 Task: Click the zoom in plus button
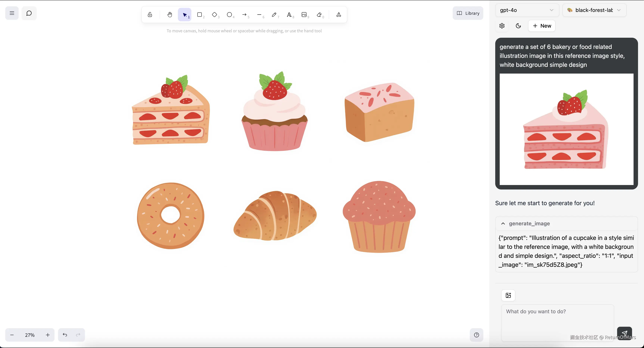pyautogui.click(x=48, y=335)
